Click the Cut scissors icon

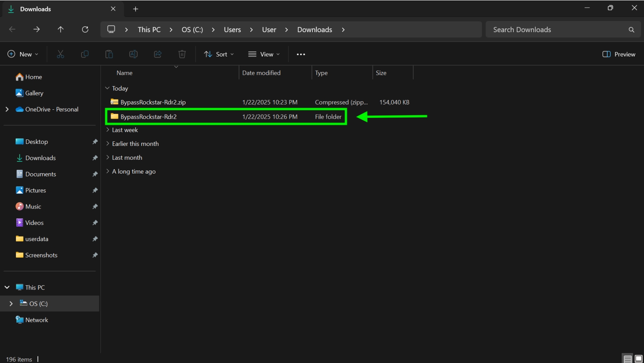tap(60, 54)
